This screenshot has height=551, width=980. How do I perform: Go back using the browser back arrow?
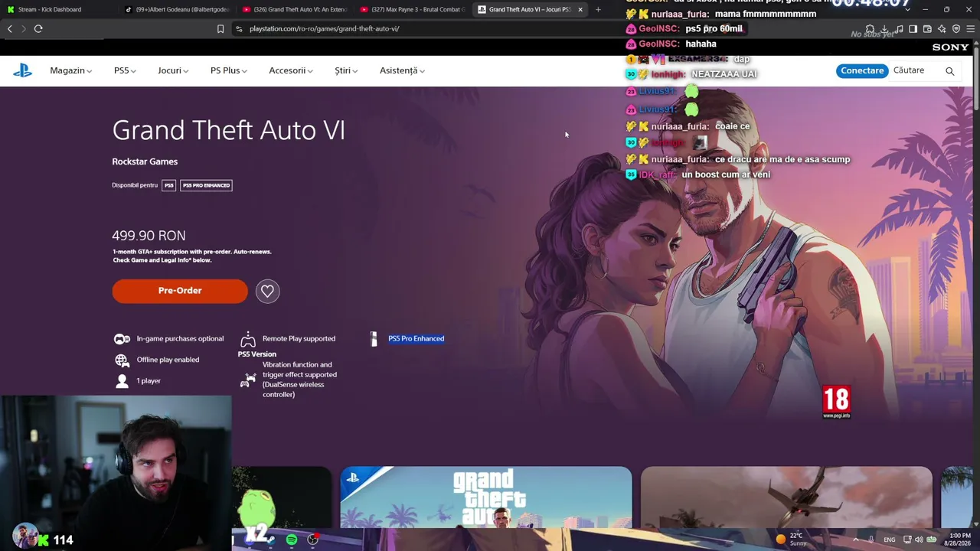[10, 29]
